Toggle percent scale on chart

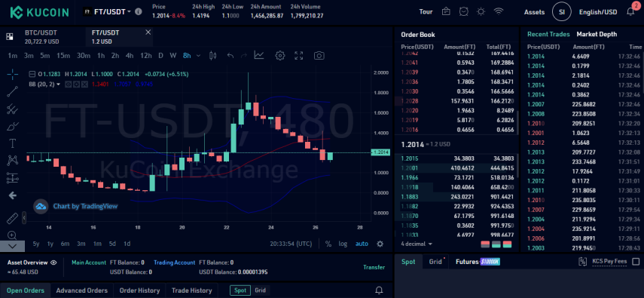point(328,244)
